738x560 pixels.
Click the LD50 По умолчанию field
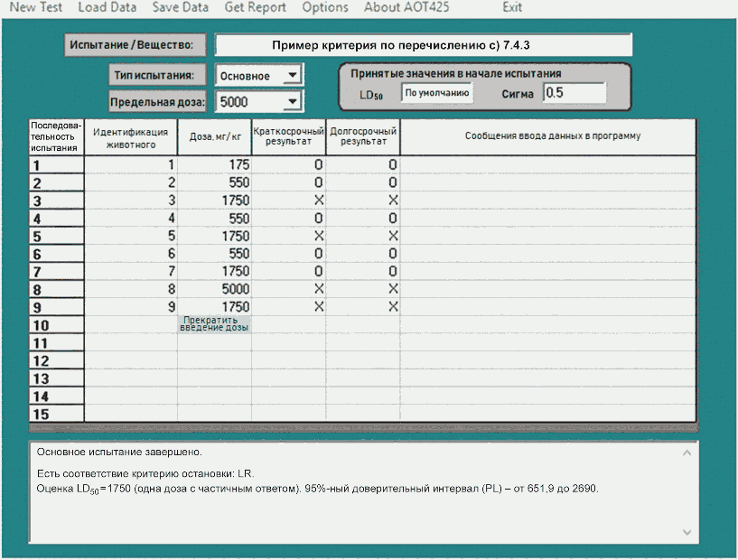point(436,93)
